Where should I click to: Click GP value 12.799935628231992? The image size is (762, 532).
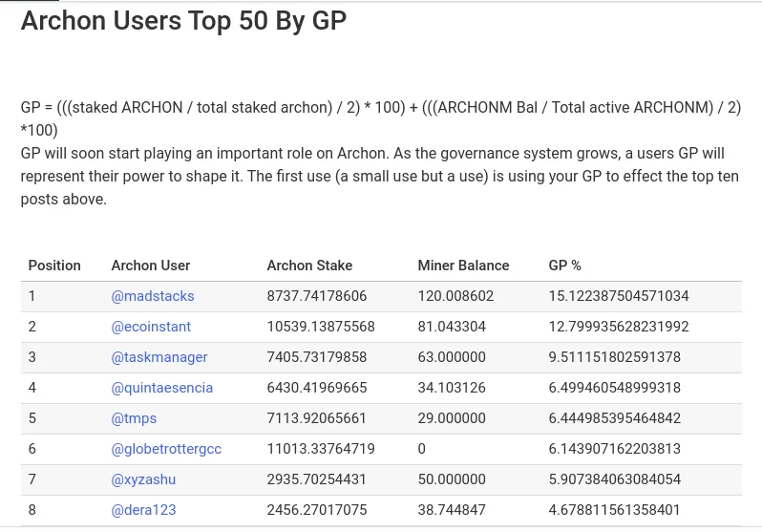click(619, 327)
